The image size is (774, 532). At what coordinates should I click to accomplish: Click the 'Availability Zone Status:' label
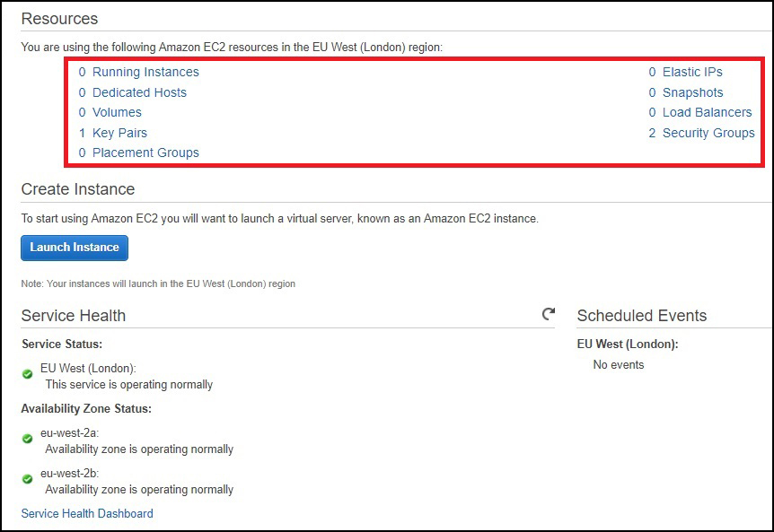(x=86, y=409)
